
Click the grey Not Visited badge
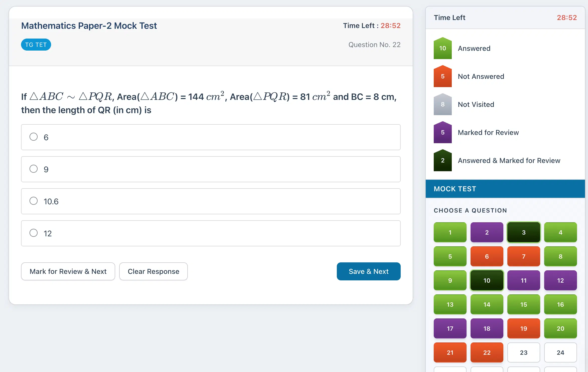(x=443, y=104)
